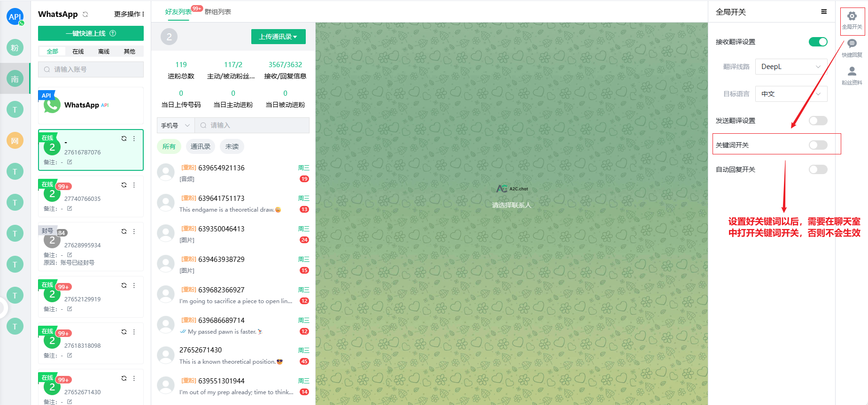The width and height of the screenshot is (868, 405).
Task: Click the 一键快速上线 button
Action: click(91, 33)
